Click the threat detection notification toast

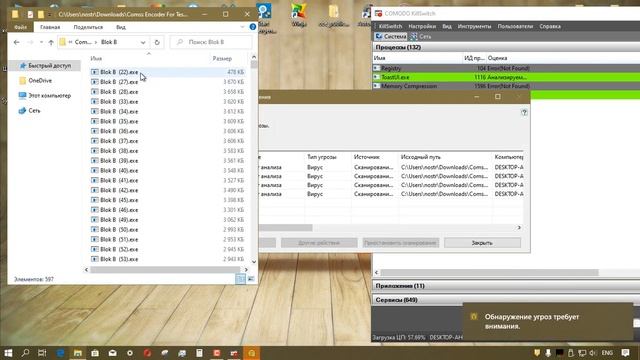point(548,322)
